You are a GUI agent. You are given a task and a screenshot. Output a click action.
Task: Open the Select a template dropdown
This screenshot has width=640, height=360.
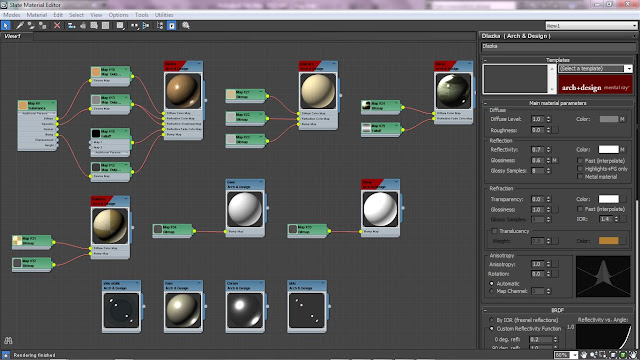click(595, 69)
